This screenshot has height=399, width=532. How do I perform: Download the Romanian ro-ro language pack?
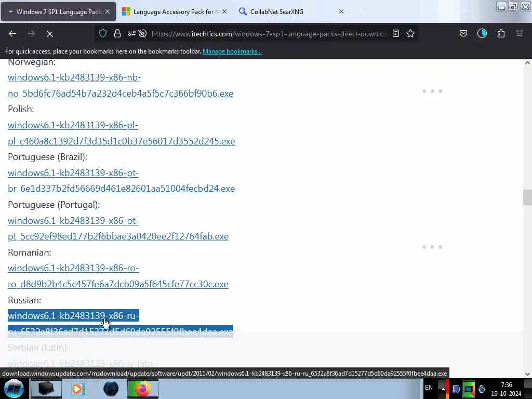click(x=118, y=276)
